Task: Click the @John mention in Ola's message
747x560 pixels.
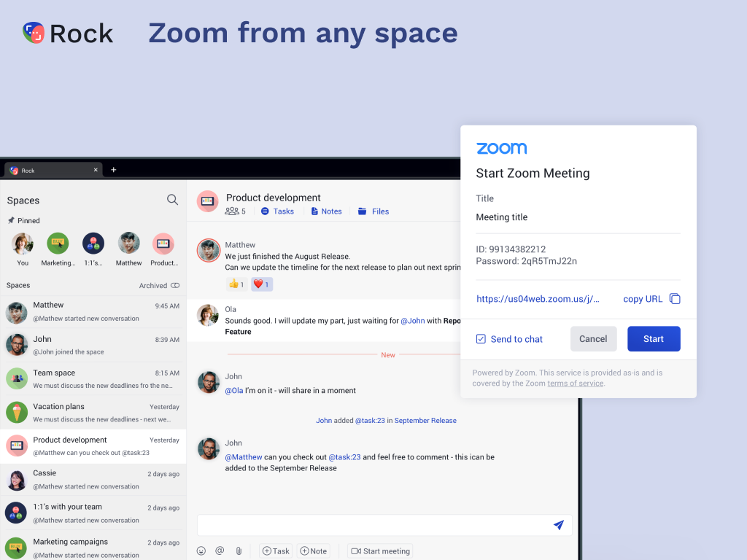Action: (413, 321)
